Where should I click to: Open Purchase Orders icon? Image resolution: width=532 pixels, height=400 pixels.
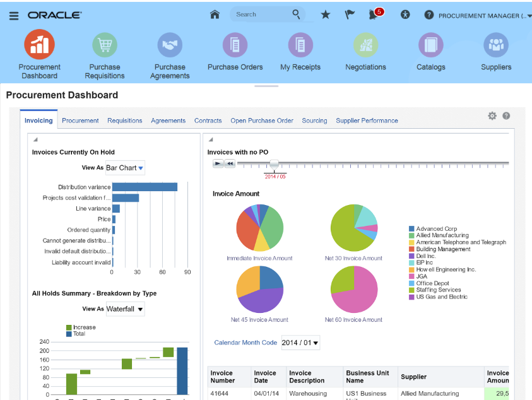coord(235,45)
